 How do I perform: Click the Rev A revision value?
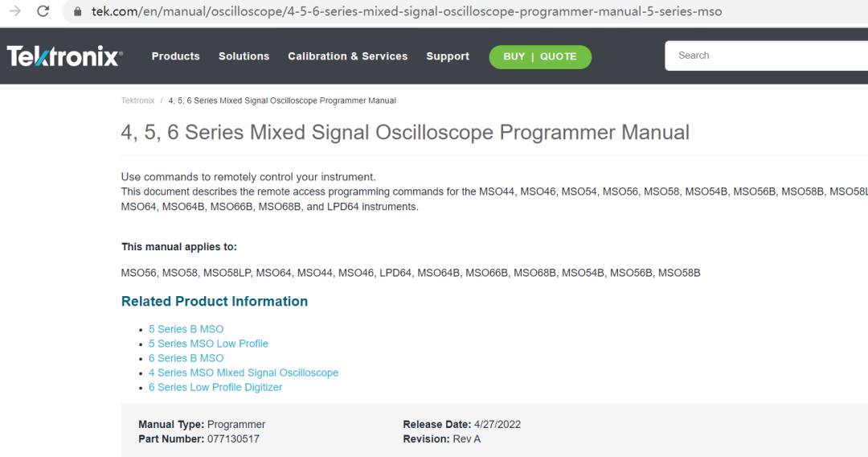(x=467, y=439)
